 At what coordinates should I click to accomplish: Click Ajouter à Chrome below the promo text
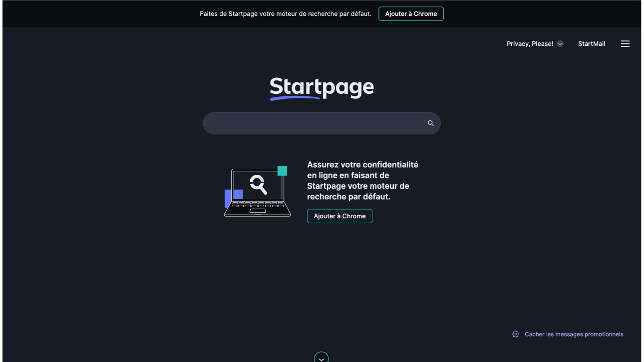pyautogui.click(x=339, y=216)
